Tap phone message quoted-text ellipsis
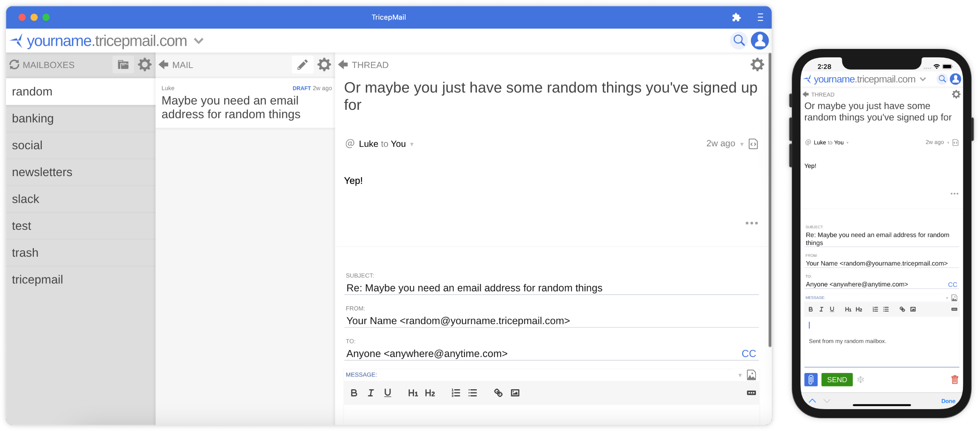This screenshot has height=431, width=980. 955,194
